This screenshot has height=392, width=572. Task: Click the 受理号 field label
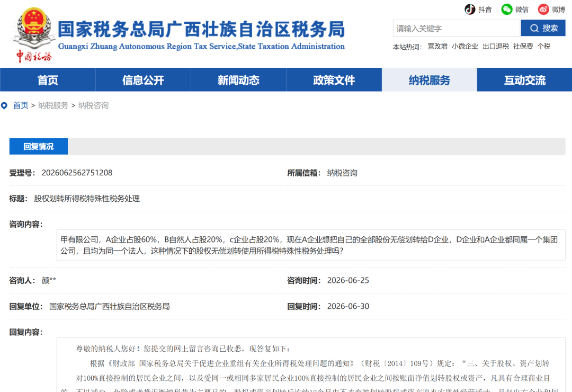coord(22,173)
